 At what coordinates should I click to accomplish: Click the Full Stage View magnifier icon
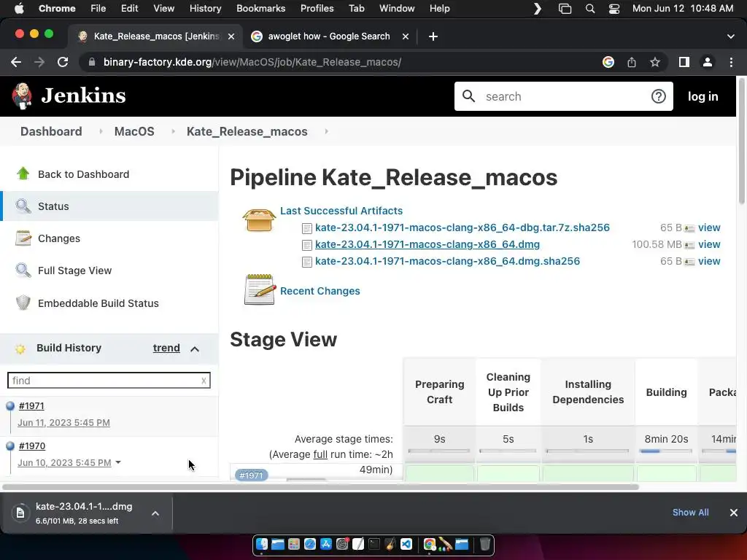(23, 271)
